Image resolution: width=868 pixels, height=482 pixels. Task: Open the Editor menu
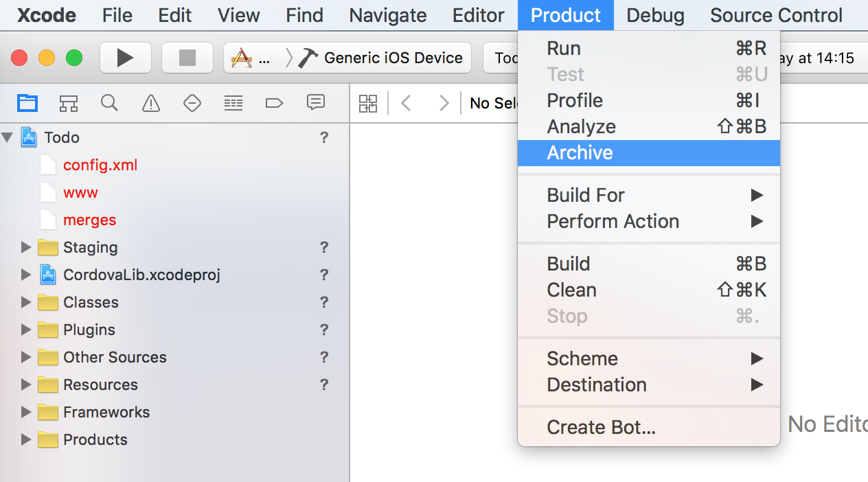(x=479, y=15)
